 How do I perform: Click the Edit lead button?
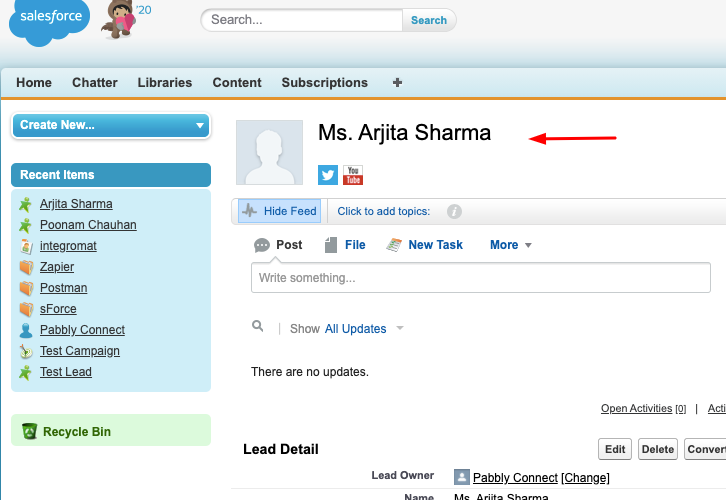click(x=615, y=449)
